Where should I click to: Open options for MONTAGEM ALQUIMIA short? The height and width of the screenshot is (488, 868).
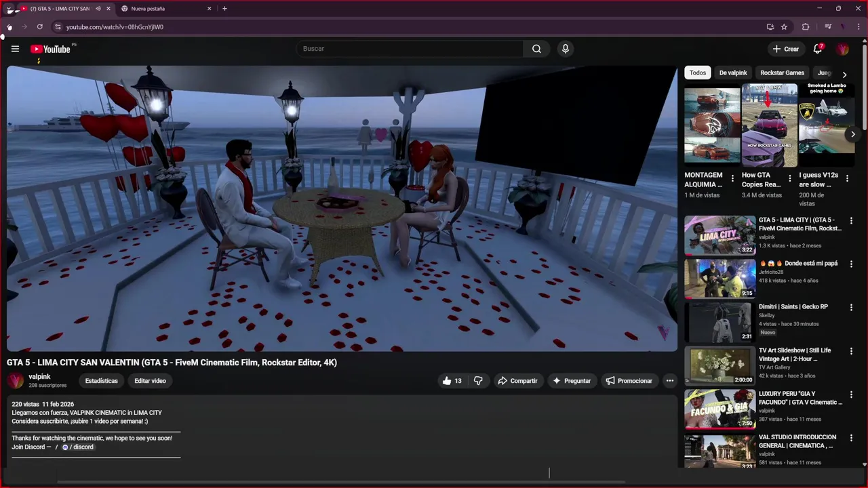pyautogui.click(x=732, y=178)
